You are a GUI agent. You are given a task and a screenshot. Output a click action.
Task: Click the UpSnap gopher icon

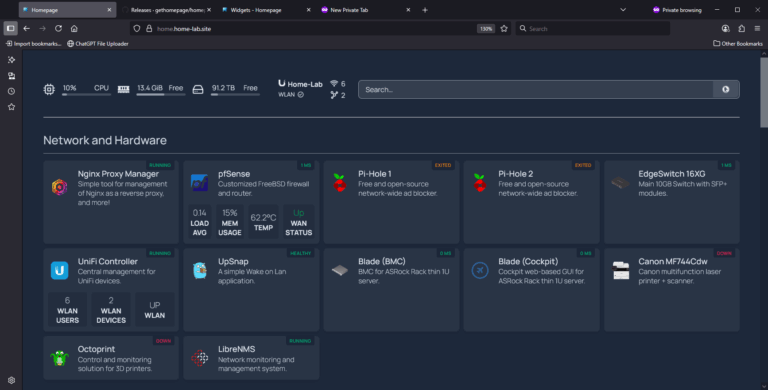200,270
